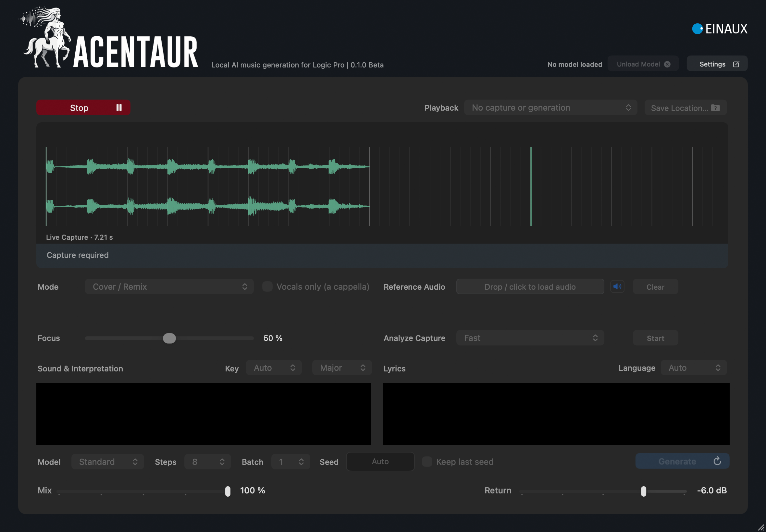
Task: Click the Generate button
Action: (683, 461)
